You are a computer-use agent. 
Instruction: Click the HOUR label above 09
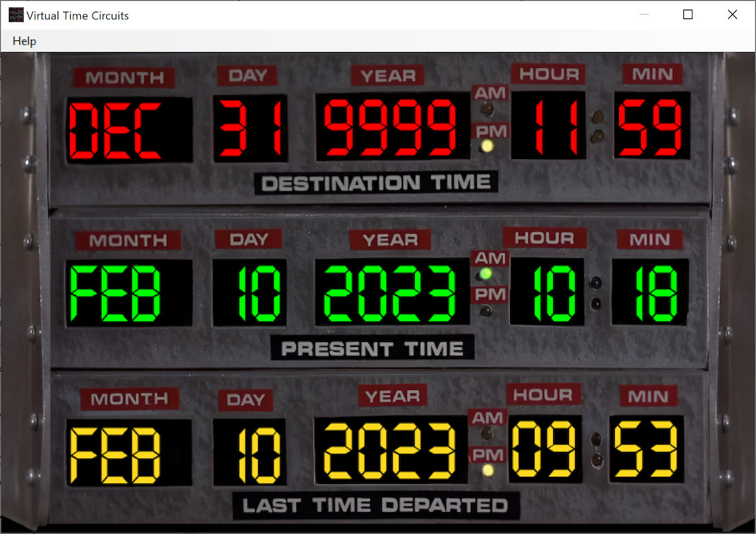pyautogui.click(x=543, y=395)
